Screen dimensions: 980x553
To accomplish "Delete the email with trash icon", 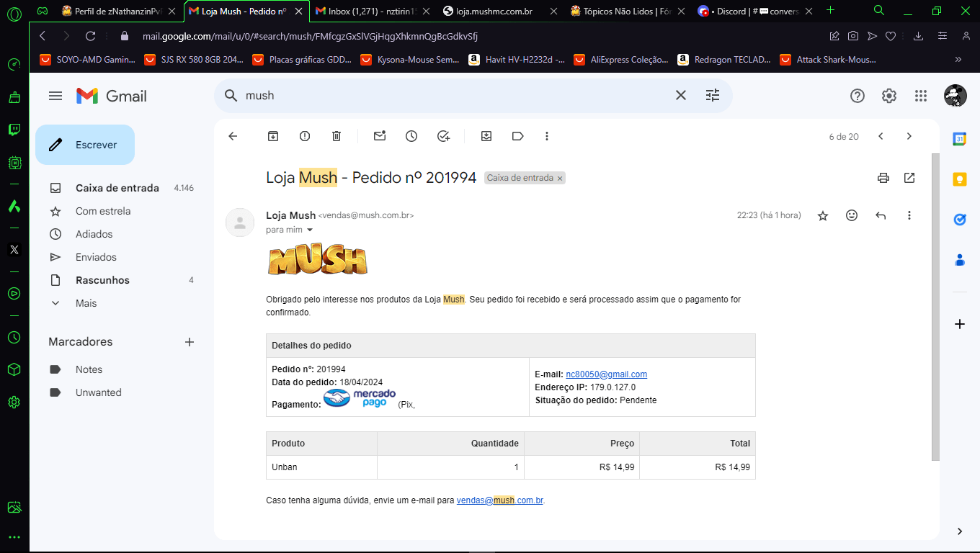I will (x=337, y=136).
